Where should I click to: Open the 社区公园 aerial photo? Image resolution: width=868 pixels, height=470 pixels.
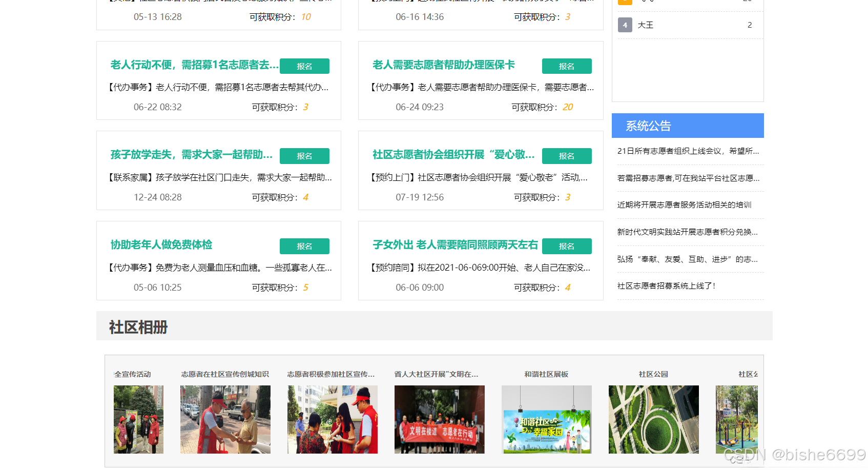pyautogui.click(x=654, y=419)
